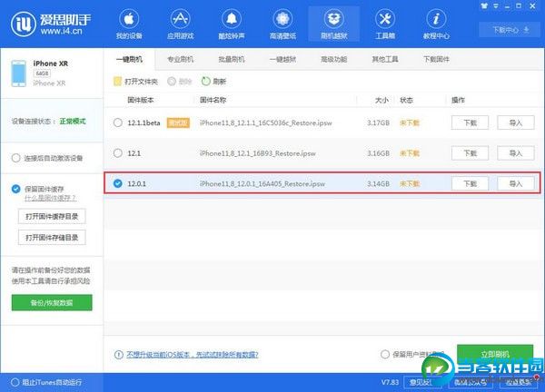Switch to the 下载固件 tab
The height and width of the screenshot is (392, 545).
point(436,59)
